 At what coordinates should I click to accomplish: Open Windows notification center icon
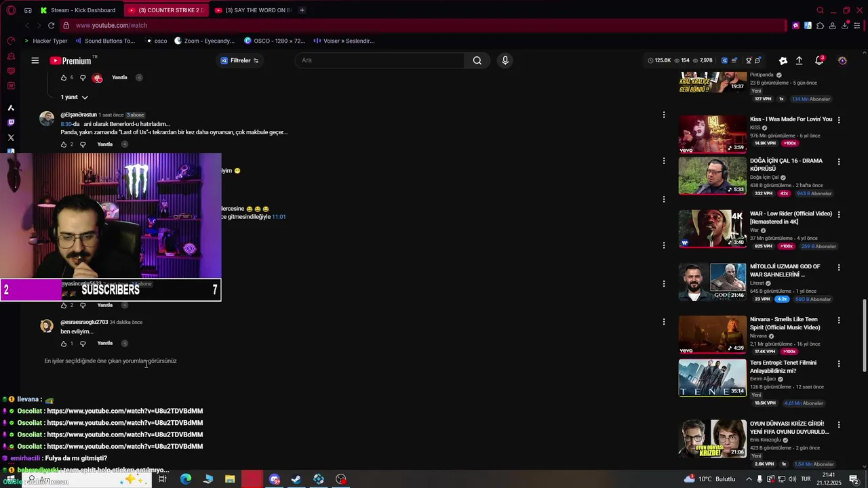tap(854, 479)
